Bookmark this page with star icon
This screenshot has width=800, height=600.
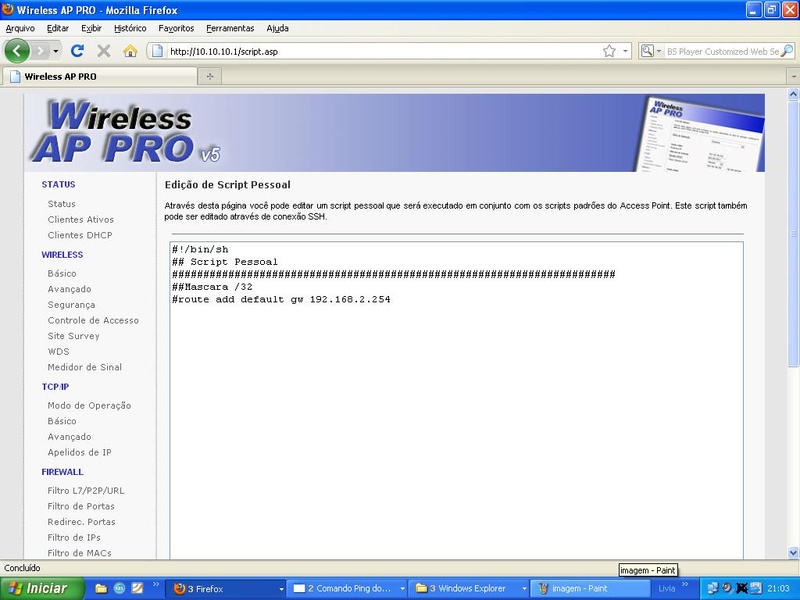(609, 51)
